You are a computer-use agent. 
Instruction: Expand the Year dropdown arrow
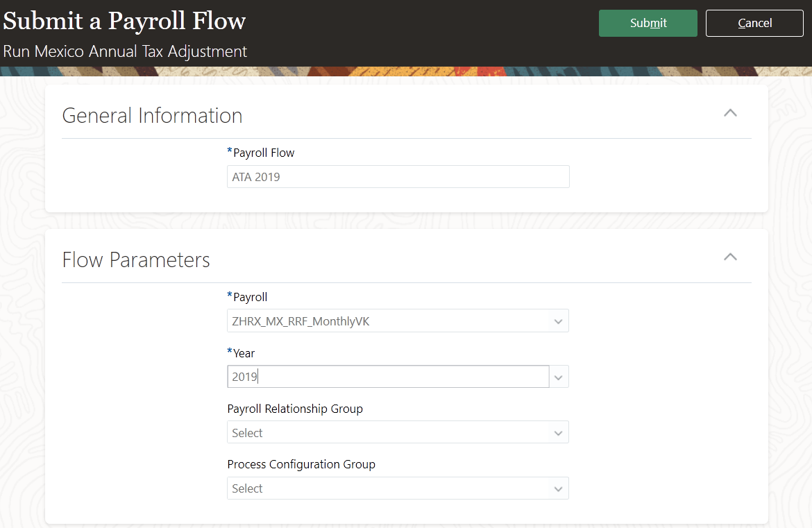pos(559,377)
